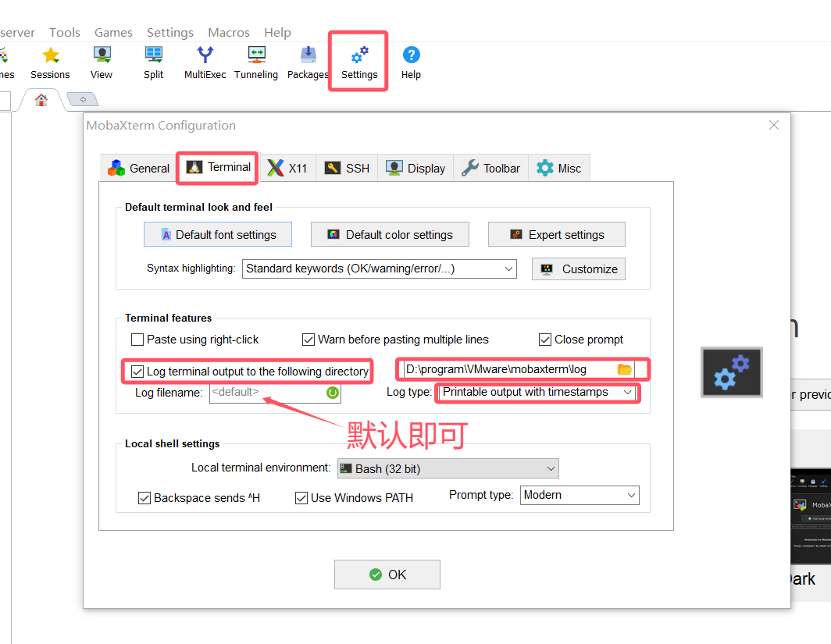Close the MobaXterm Configuration dialog

coord(774,125)
